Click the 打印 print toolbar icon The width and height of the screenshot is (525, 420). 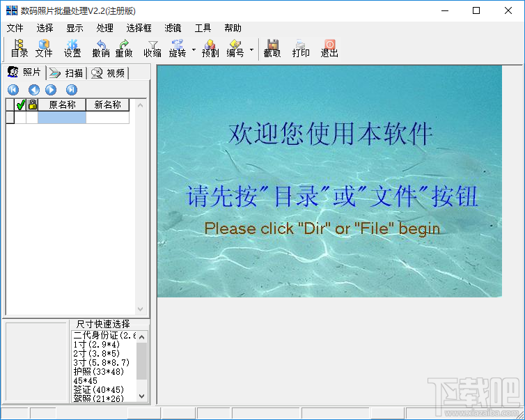301,48
